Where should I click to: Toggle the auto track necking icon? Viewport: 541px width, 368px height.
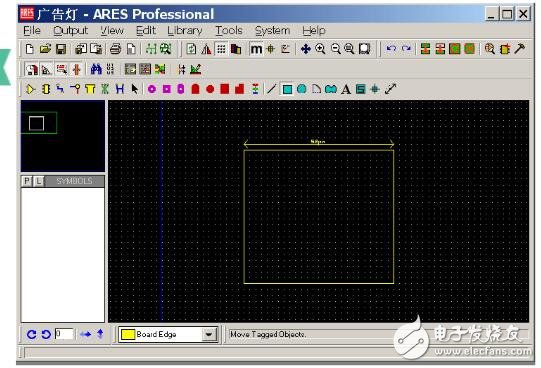pyautogui.click(x=77, y=69)
